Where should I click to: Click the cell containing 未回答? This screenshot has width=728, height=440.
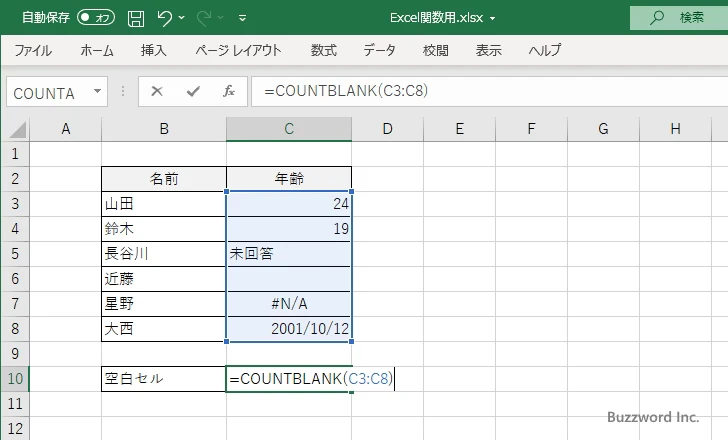point(289,254)
